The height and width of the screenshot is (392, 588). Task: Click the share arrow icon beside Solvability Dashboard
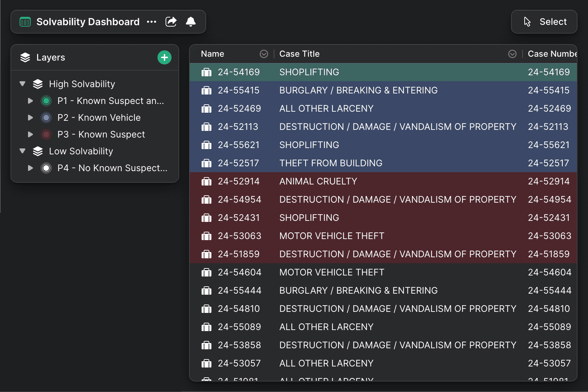[171, 22]
